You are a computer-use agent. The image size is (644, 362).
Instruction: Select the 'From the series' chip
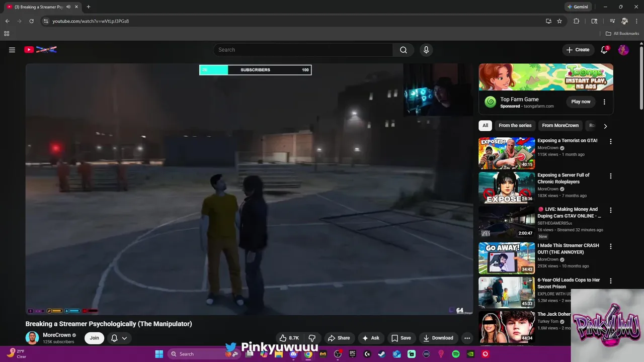[515, 126]
